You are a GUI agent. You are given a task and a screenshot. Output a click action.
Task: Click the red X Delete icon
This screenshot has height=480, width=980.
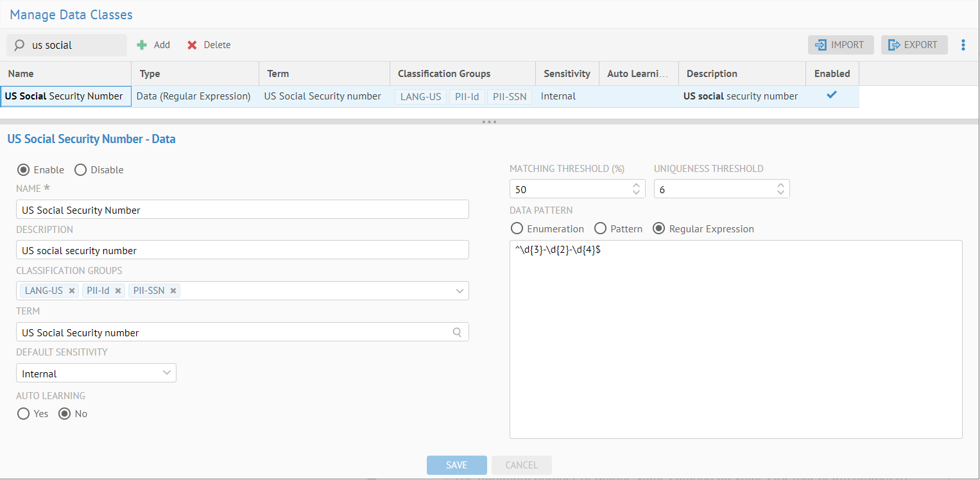tap(192, 45)
